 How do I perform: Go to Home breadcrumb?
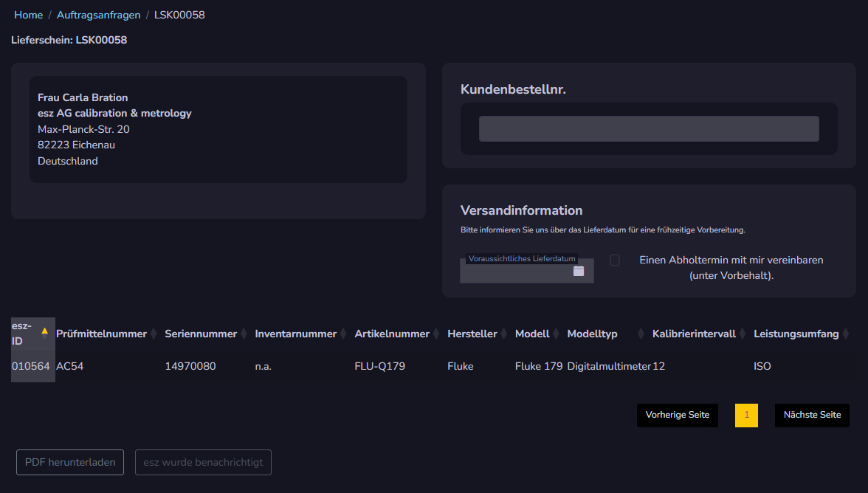(x=29, y=15)
